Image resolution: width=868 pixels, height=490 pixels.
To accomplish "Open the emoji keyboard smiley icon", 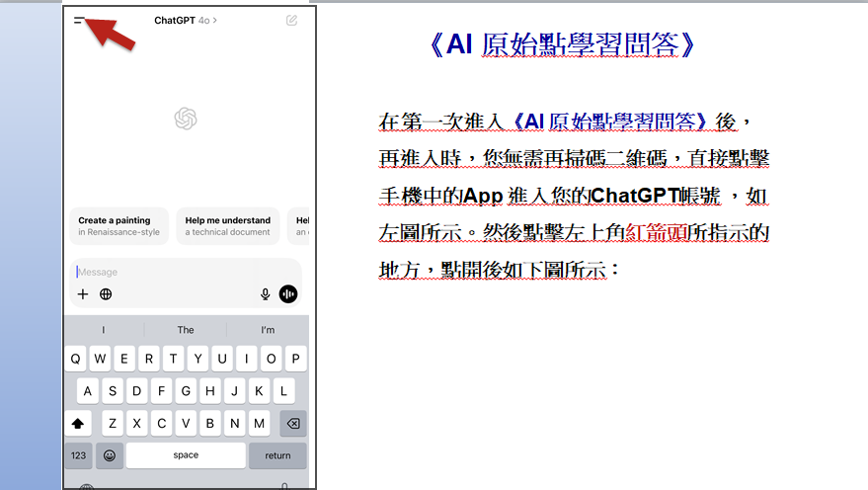I will click(x=110, y=455).
